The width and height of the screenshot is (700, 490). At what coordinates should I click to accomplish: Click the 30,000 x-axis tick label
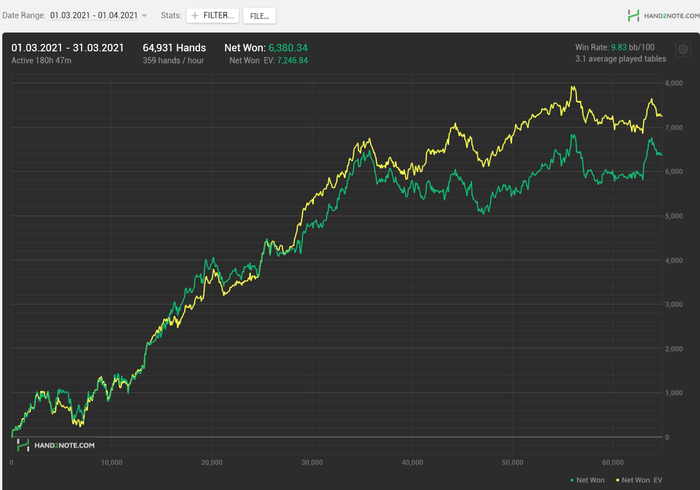(x=312, y=462)
